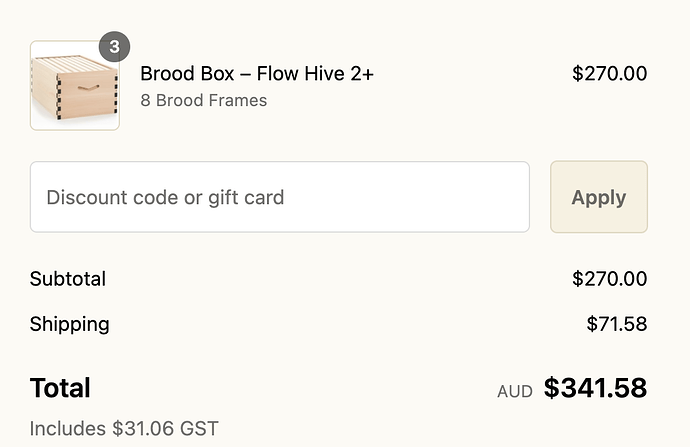Click the Brood Box – Flow Hive 2+ title

point(257,73)
